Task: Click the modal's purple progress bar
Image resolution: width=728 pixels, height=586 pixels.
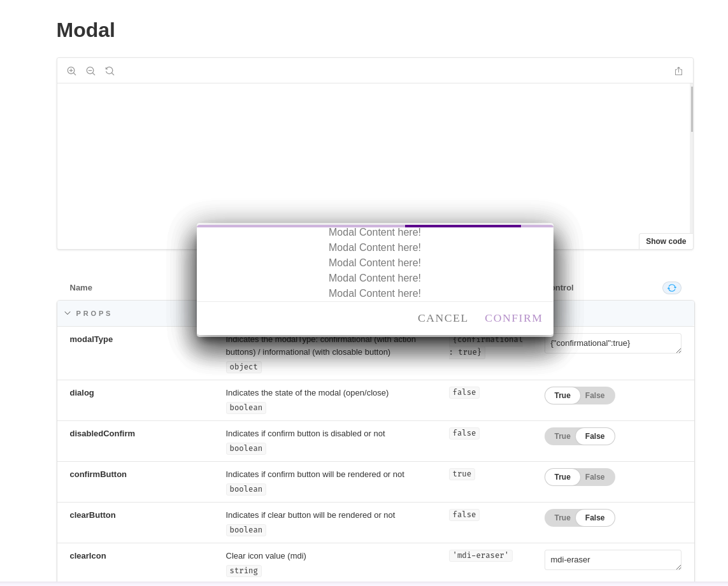Action: pyautogui.click(x=375, y=226)
